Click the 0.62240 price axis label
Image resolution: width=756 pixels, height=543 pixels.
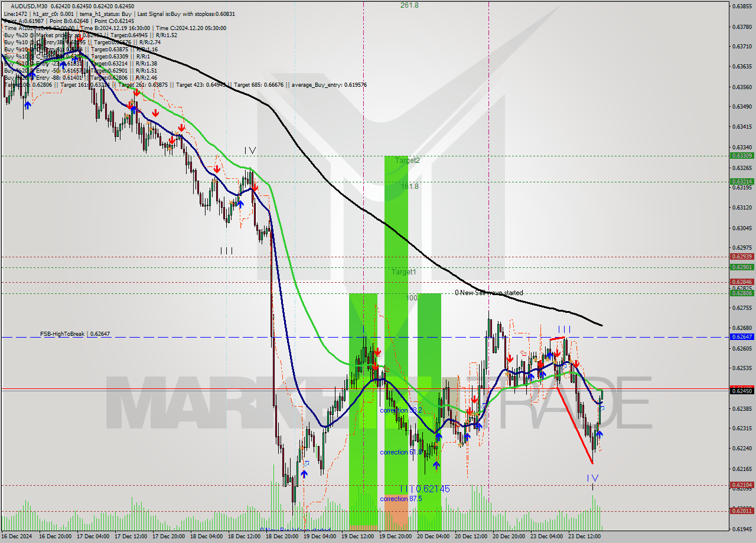(x=742, y=449)
